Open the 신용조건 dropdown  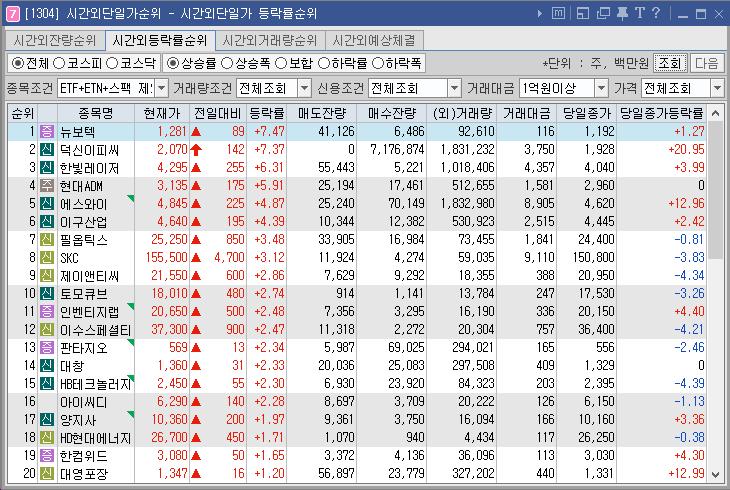pos(454,88)
